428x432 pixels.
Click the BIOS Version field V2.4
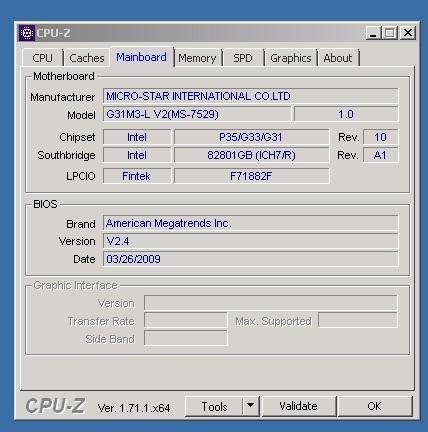251,241
